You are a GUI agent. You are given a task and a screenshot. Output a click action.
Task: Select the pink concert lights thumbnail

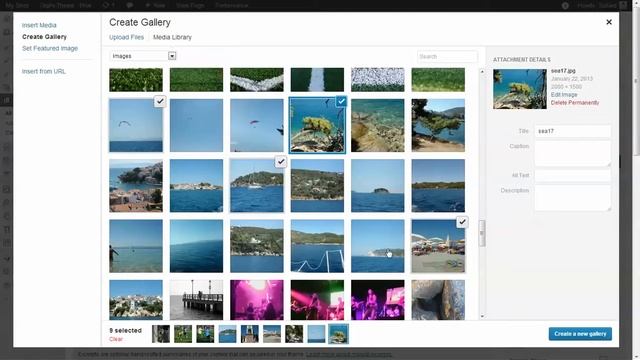click(257, 300)
